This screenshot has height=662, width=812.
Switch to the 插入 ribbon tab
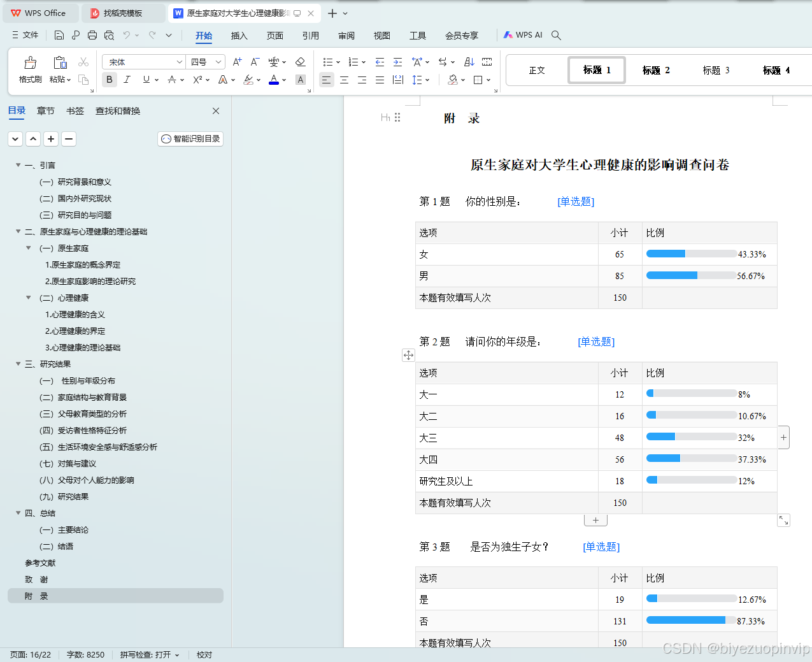point(239,36)
